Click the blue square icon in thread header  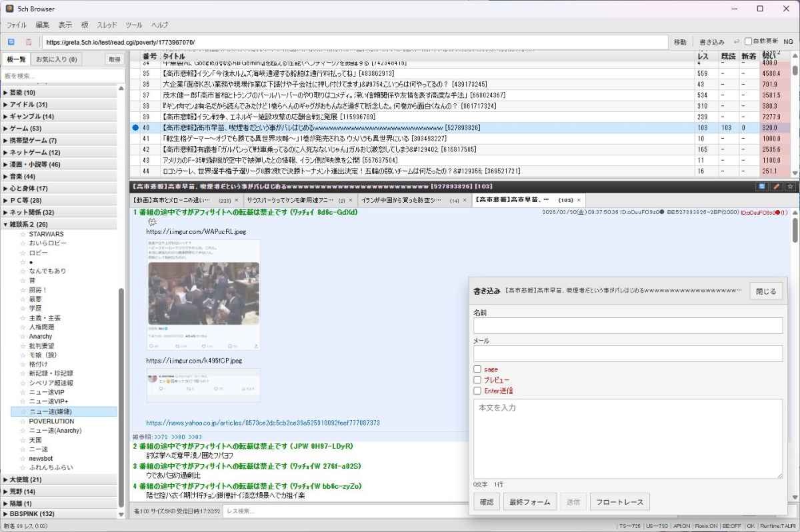762,187
